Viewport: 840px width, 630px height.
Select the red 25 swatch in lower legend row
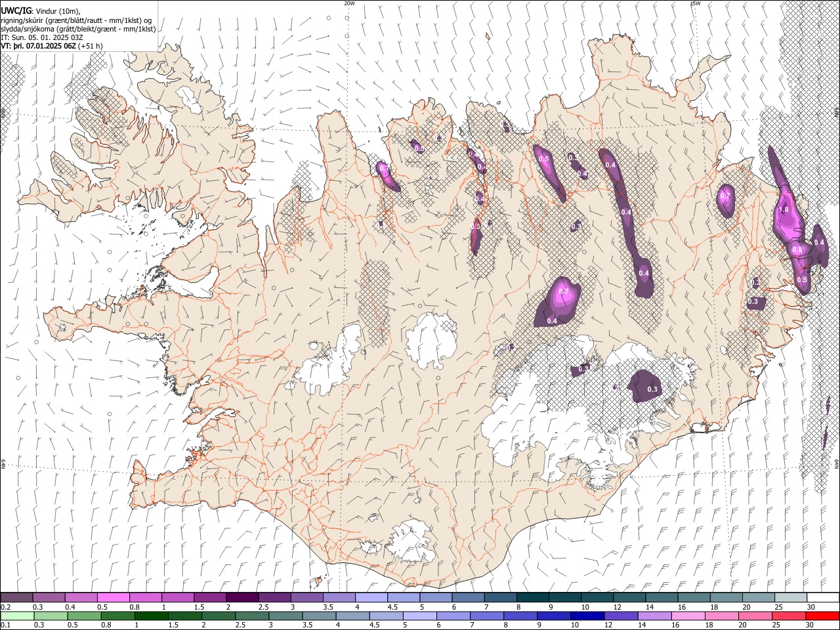pos(789,616)
